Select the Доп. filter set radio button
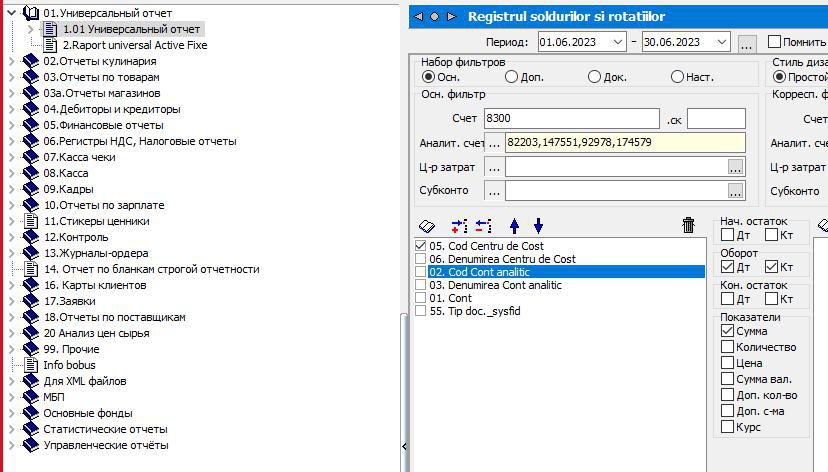 511,77
